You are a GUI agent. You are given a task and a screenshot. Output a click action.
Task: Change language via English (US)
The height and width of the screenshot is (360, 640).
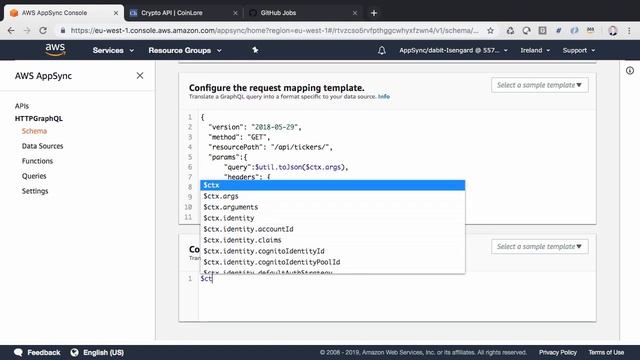103,352
